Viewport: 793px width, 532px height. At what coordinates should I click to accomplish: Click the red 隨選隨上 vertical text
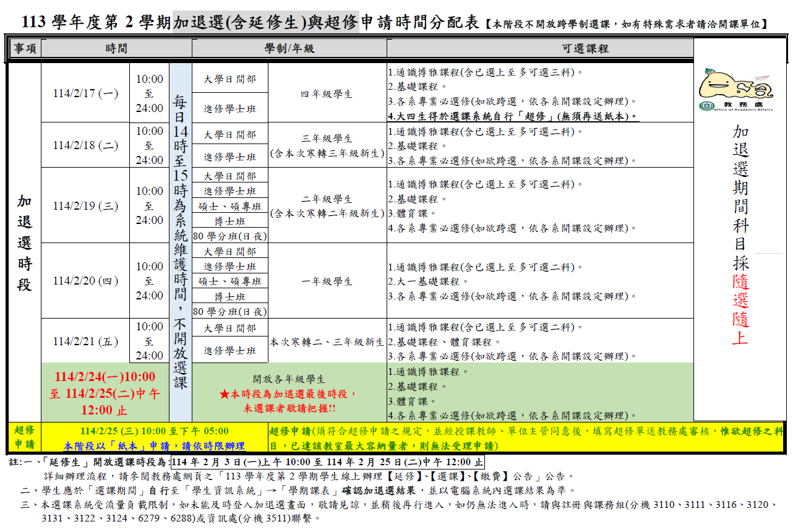[x=740, y=309]
